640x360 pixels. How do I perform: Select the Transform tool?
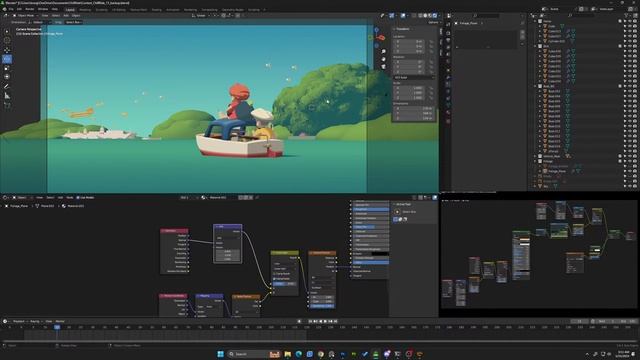tap(7, 77)
